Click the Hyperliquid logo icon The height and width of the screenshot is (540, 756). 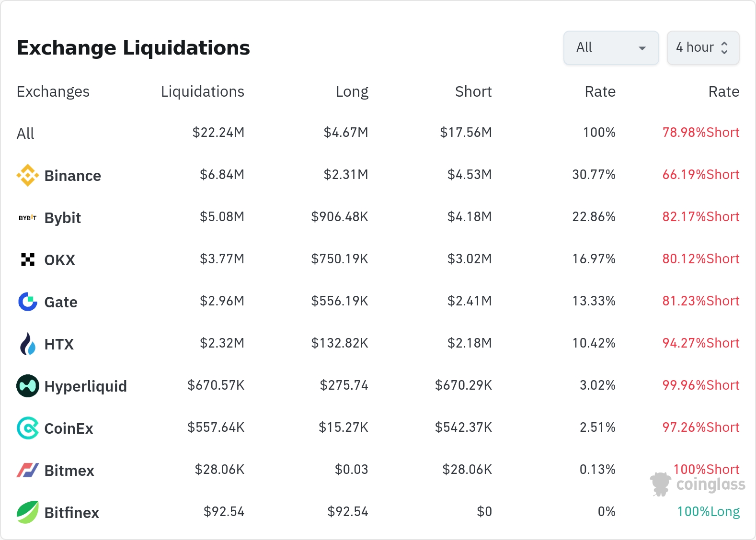(x=28, y=386)
